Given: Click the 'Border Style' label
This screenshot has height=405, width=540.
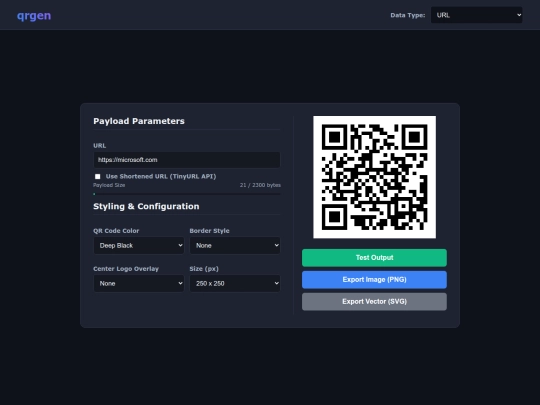Looking at the screenshot, I should [x=209, y=231].
